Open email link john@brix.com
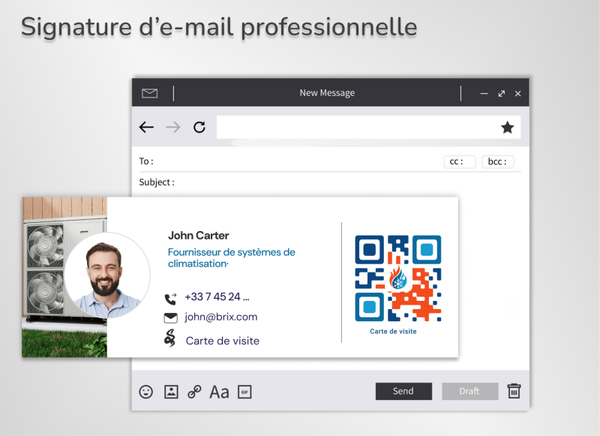 (221, 317)
